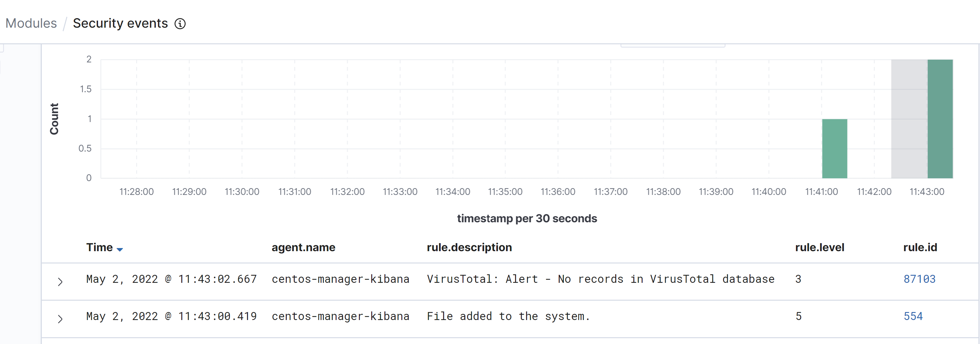Select the rule.id column header

coord(920,247)
